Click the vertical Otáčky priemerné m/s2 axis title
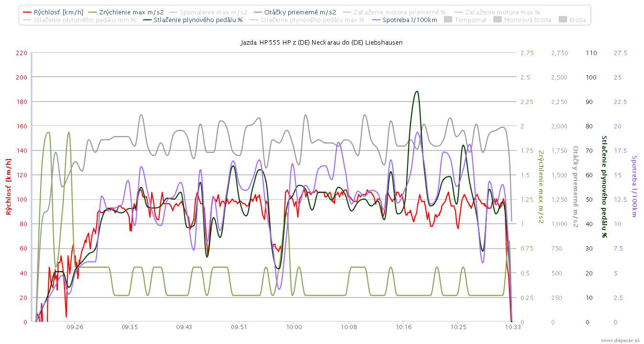644x344 pixels. 576,187
